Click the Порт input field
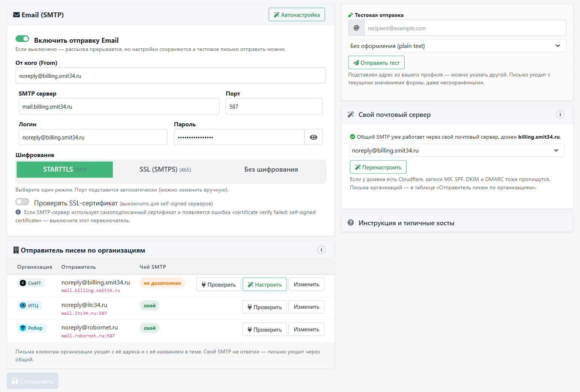The image size is (580, 392). (274, 106)
